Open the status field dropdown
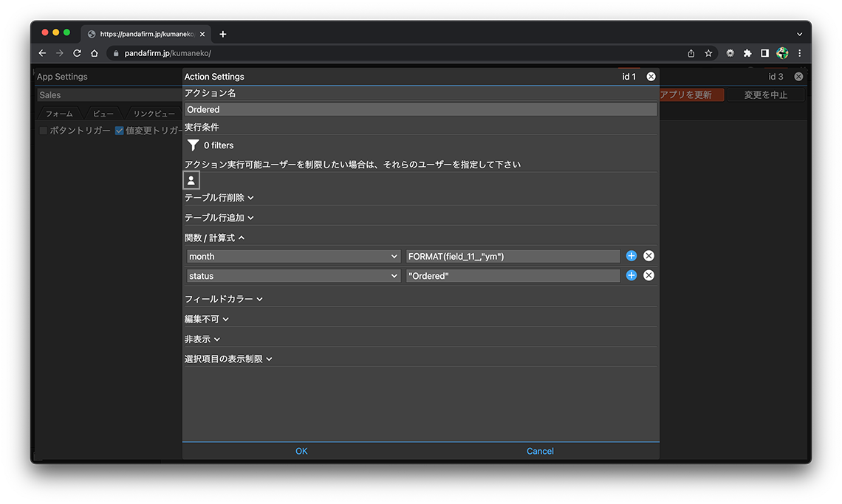Viewport: 842px width, 504px height. [293, 275]
